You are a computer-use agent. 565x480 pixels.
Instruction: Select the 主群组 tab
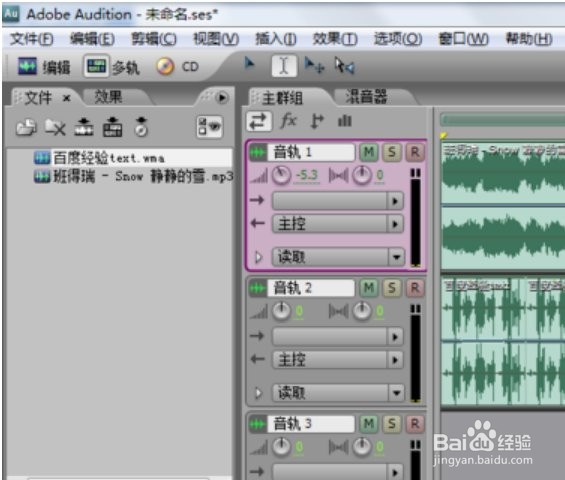click(x=282, y=98)
